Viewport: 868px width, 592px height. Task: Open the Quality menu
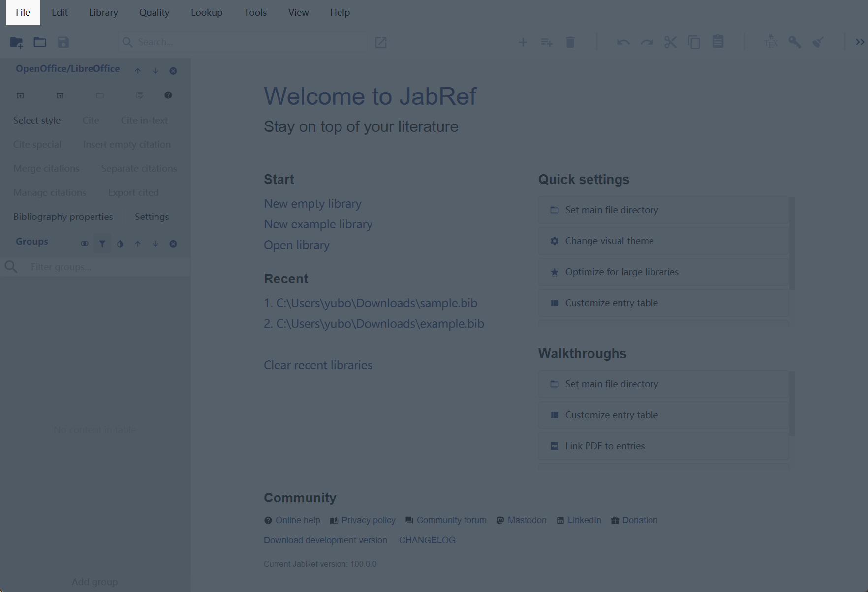pyautogui.click(x=154, y=12)
